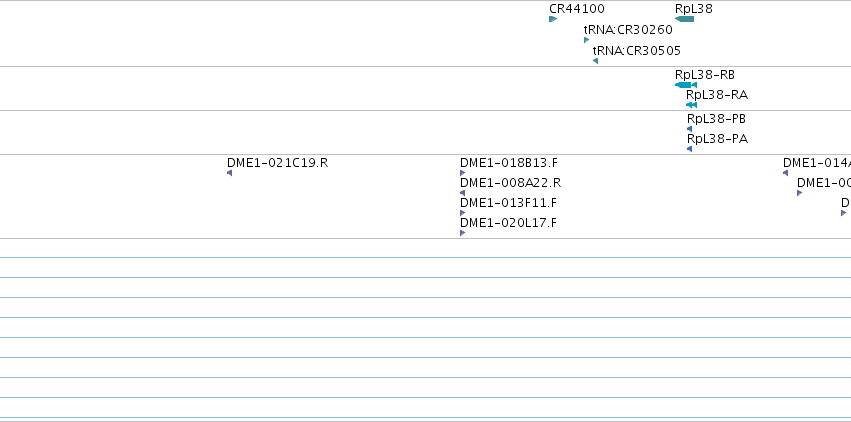Click the tRNA:CR30260 arrow marker
The image size is (851, 422).
tap(586, 40)
